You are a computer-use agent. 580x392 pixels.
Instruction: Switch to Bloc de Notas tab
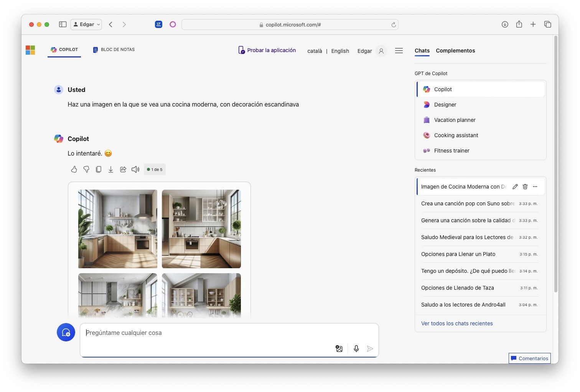114,49
